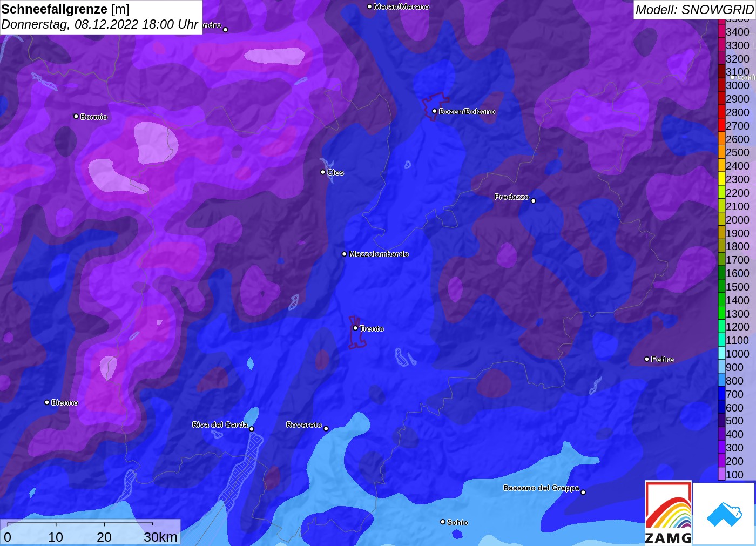
Task: Select the Bozen/Bolzano city marker
Action: coord(434,111)
